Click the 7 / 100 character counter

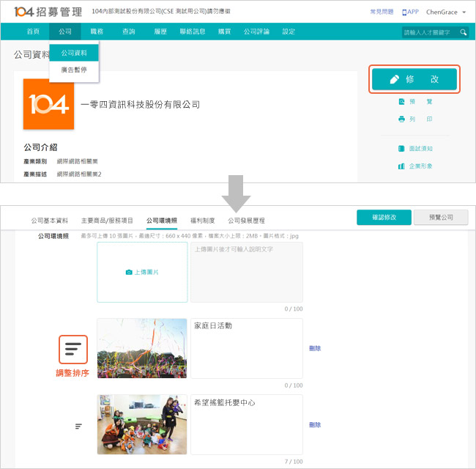coord(294,462)
